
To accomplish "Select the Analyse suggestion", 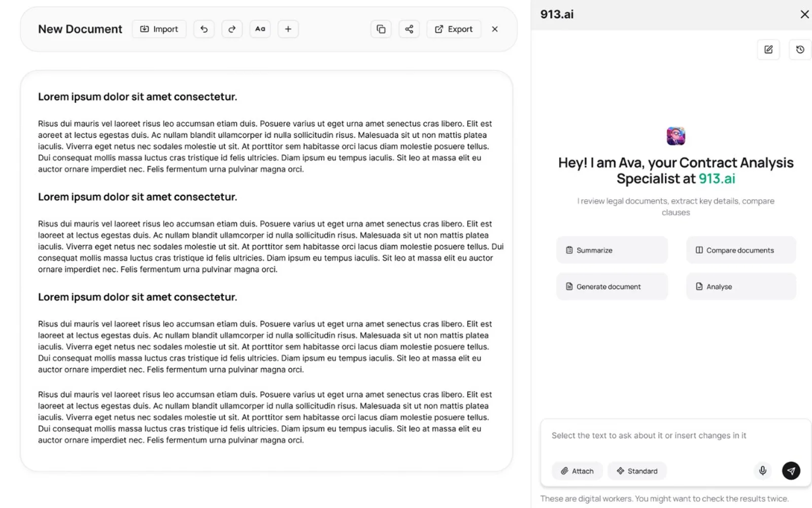I will pos(741,287).
